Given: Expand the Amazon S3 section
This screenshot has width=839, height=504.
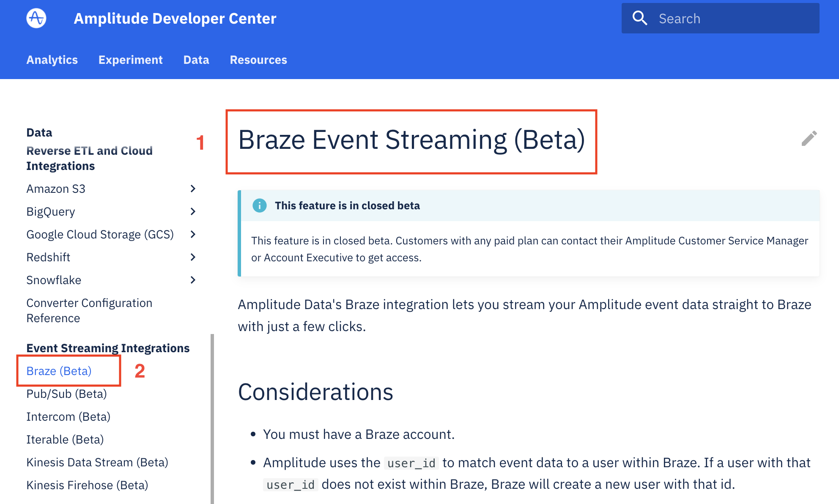Looking at the screenshot, I should pos(193,189).
